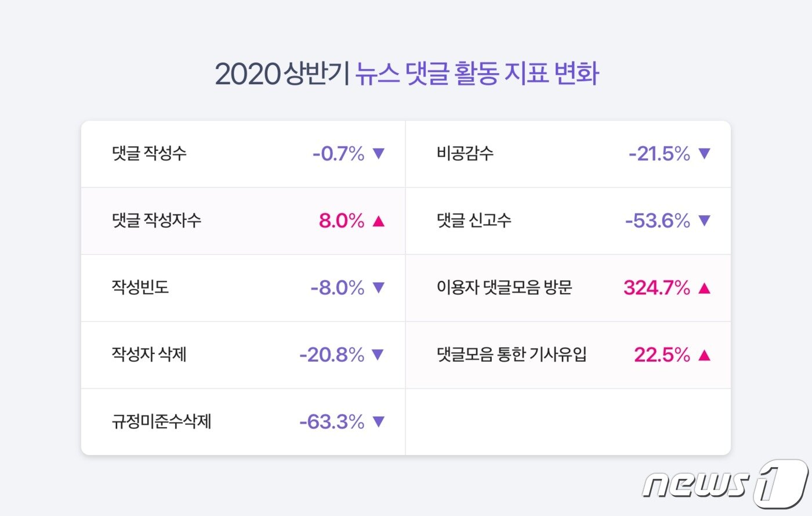
Task: Click the 작성자 삭제 label
Action: [149, 355]
